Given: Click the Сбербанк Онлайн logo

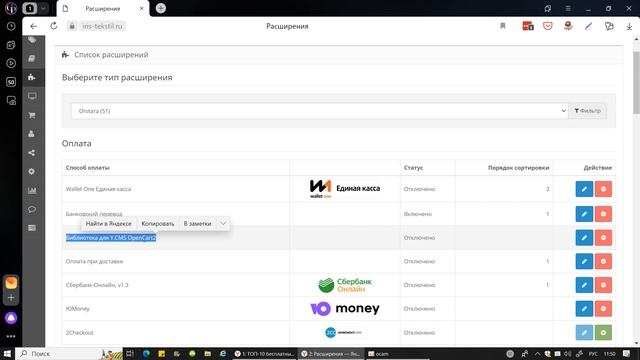Looking at the screenshot, I should [345, 285].
